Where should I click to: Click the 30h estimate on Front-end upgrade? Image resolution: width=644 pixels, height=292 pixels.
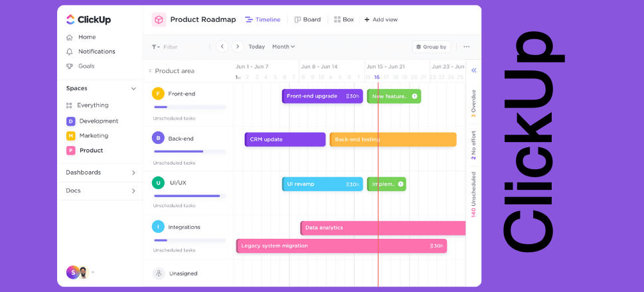pos(353,96)
